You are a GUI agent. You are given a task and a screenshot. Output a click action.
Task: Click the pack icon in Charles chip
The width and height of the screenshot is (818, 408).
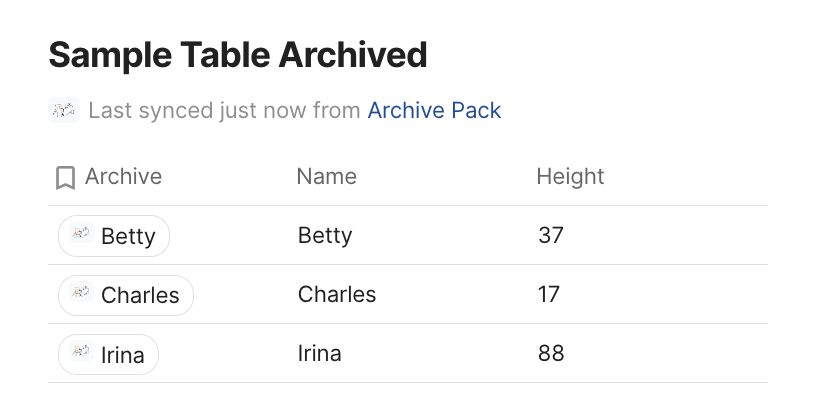[x=82, y=294]
